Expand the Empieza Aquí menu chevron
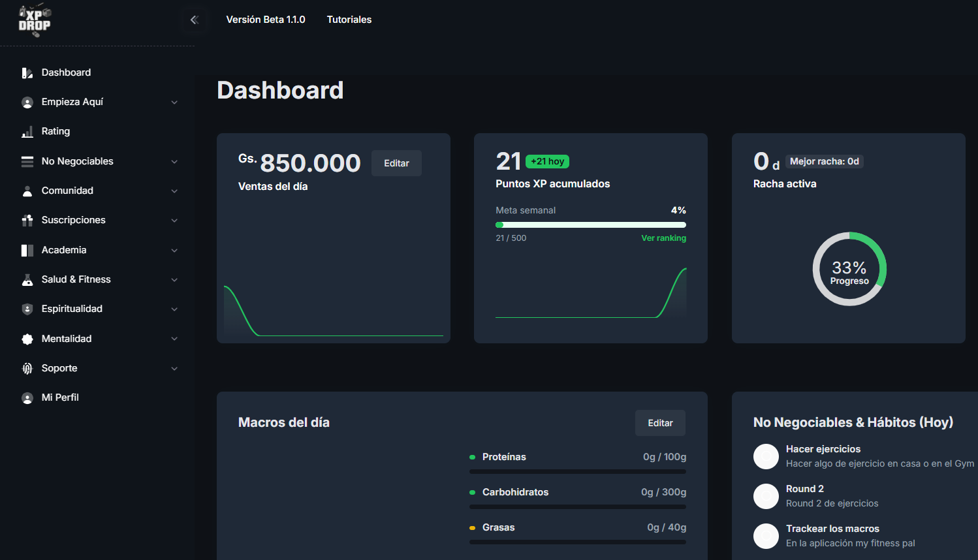 coord(174,102)
